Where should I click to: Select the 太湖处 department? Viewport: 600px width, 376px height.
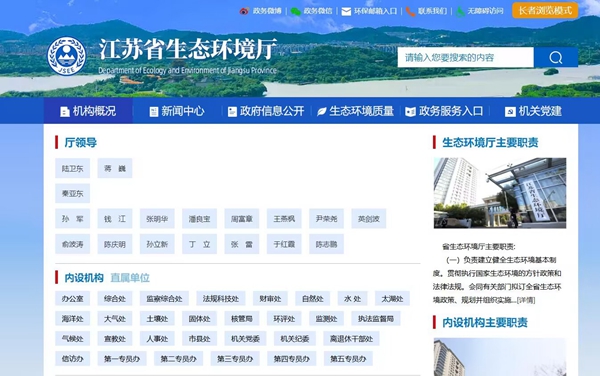coord(392,299)
